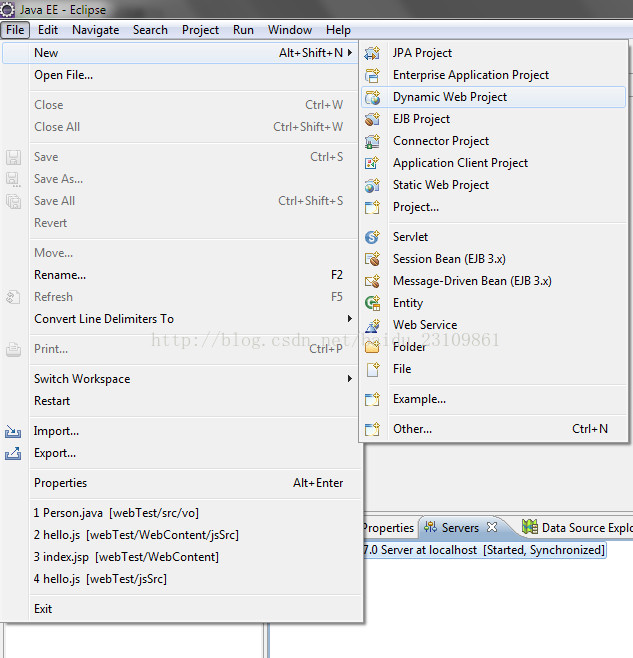Screen dimensions: 633x658
Task: Switch to the Servers tab
Action: point(462,527)
